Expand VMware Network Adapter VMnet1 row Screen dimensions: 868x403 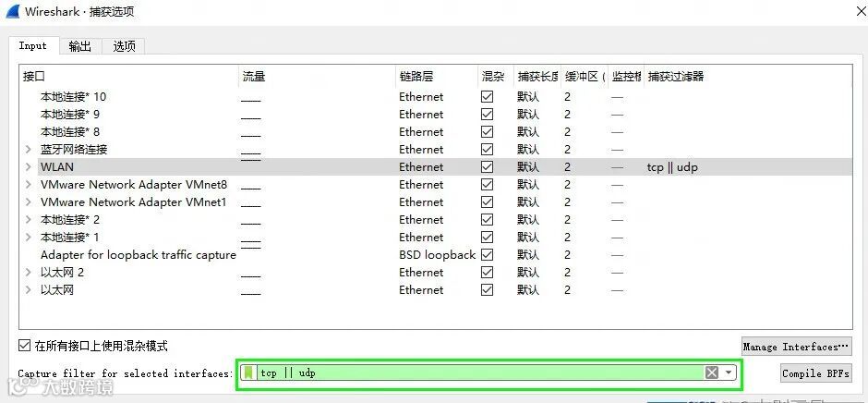29,202
